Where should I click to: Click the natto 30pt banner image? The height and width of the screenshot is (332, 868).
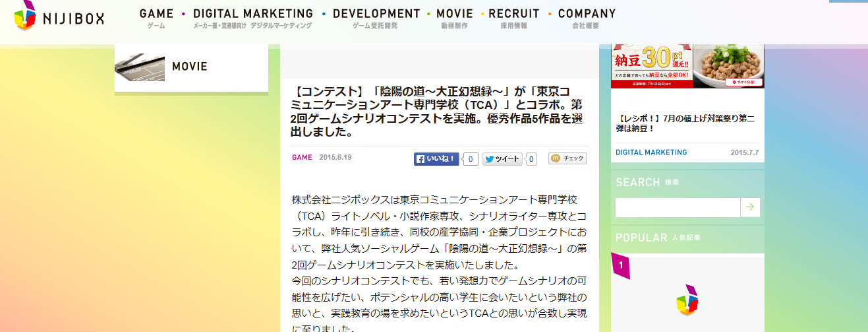tap(687, 65)
